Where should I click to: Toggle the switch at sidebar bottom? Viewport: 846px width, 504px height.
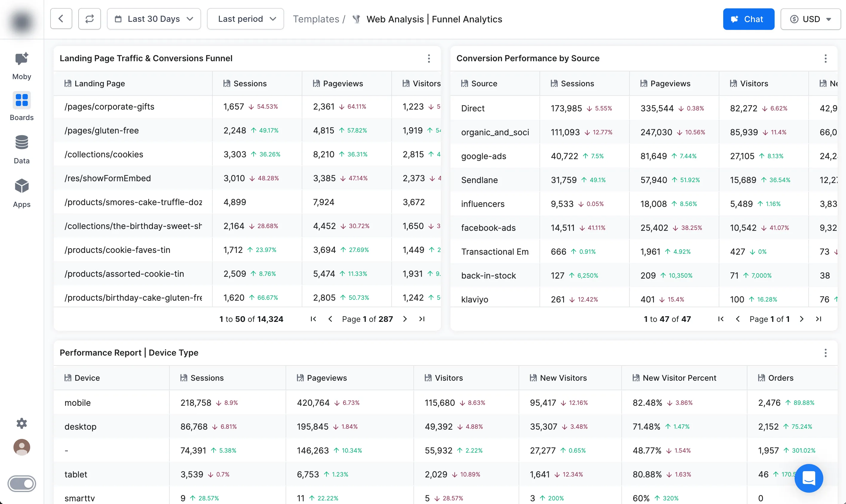22,483
